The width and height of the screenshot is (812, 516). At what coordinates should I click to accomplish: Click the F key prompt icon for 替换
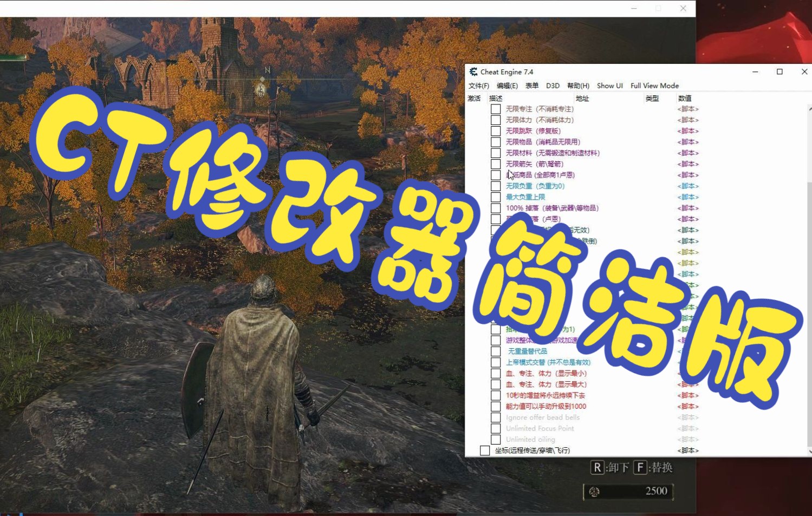click(x=640, y=467)
